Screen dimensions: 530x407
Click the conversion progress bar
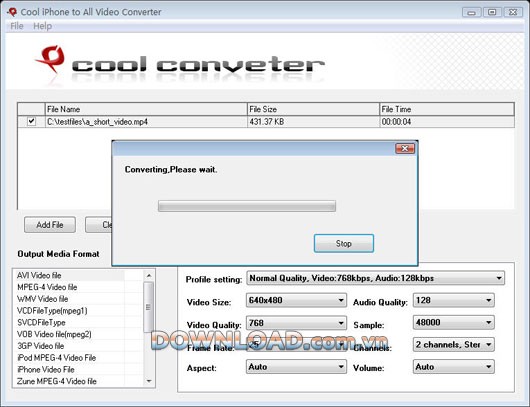coord(247,206)
